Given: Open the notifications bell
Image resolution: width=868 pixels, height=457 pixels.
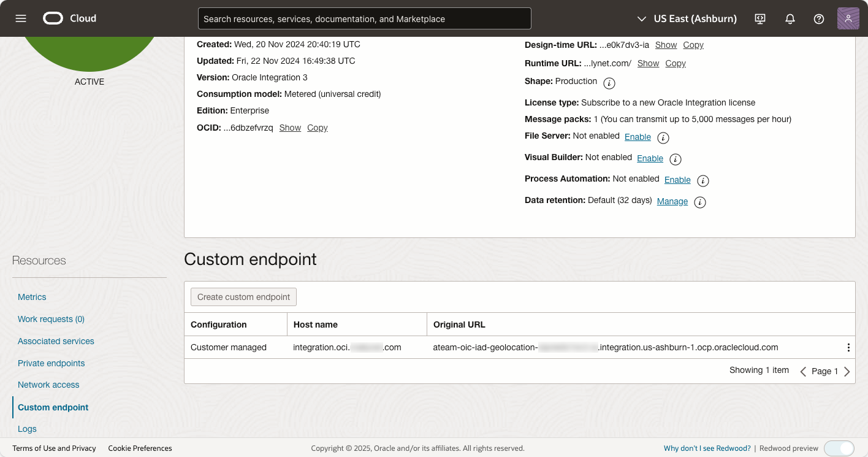Looking at the screenshot, I should (x=790, y=19).
